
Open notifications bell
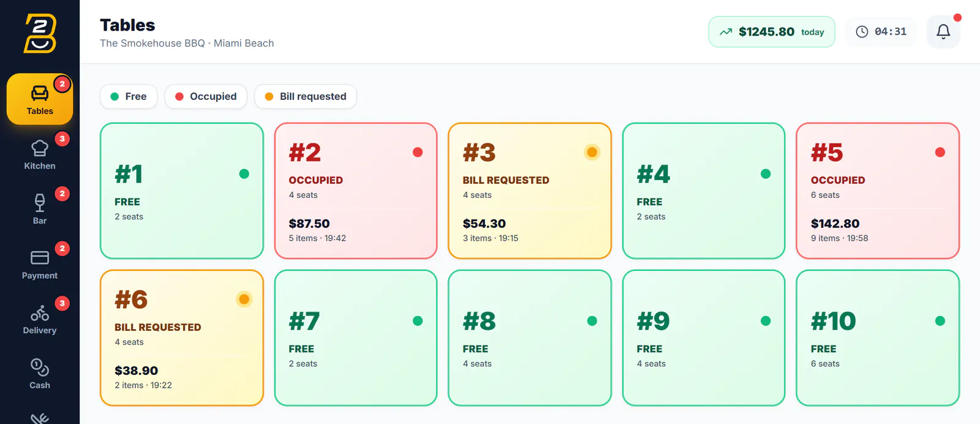pyautogui.click(x=943, y=32)
